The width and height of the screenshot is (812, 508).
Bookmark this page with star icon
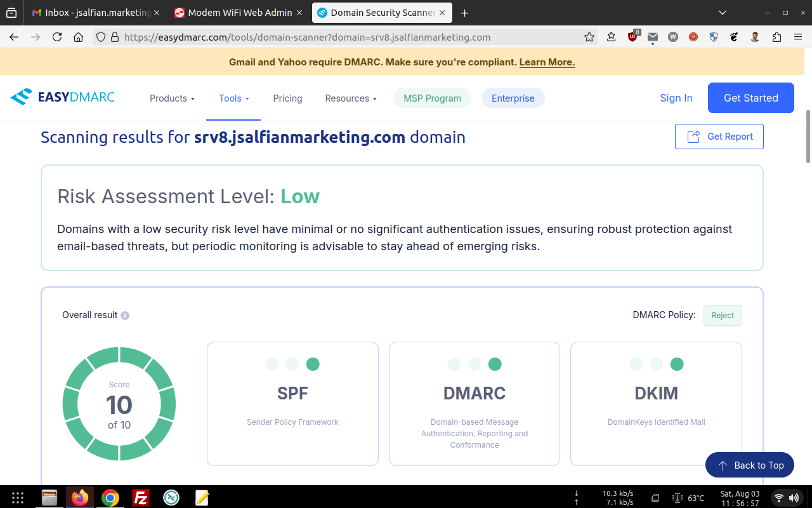coord(589,37)
